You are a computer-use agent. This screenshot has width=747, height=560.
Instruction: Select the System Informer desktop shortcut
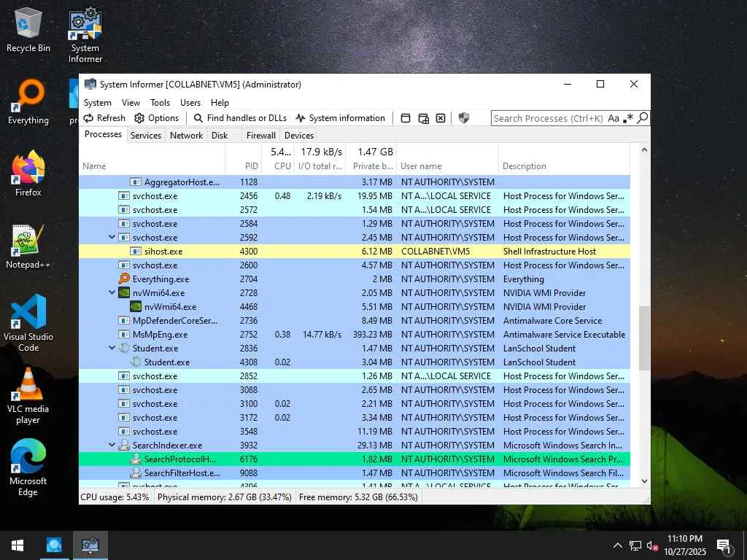(x=85, y=35)
